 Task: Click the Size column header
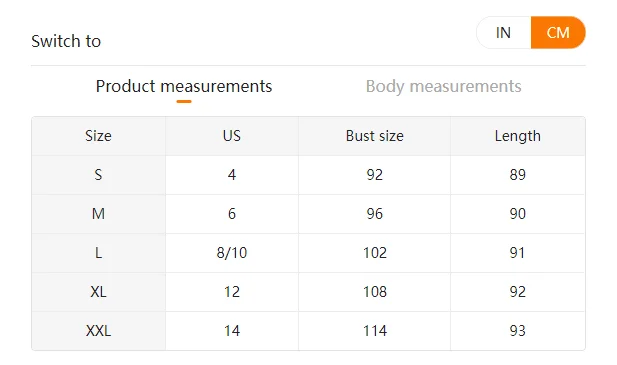pyautogui.click(x=98, y=136)
